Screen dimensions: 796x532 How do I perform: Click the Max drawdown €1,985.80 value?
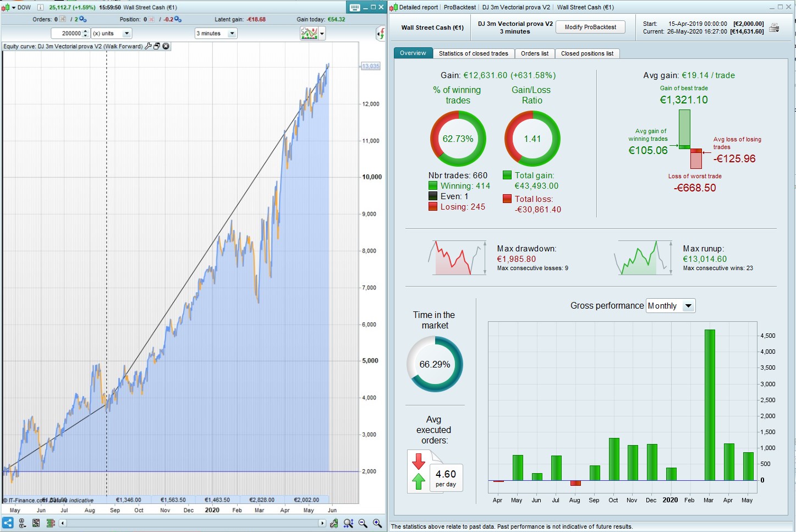click(516, 259)
